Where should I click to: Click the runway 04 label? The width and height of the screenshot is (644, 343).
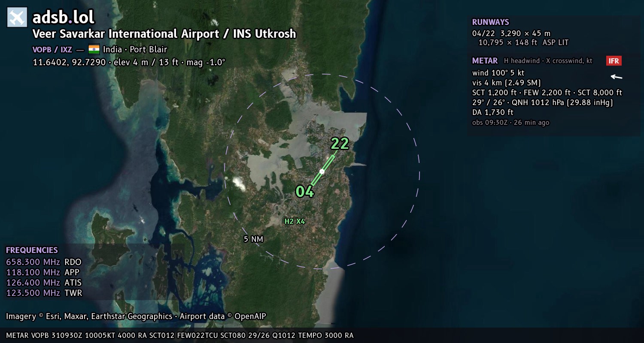click(305, 191)
